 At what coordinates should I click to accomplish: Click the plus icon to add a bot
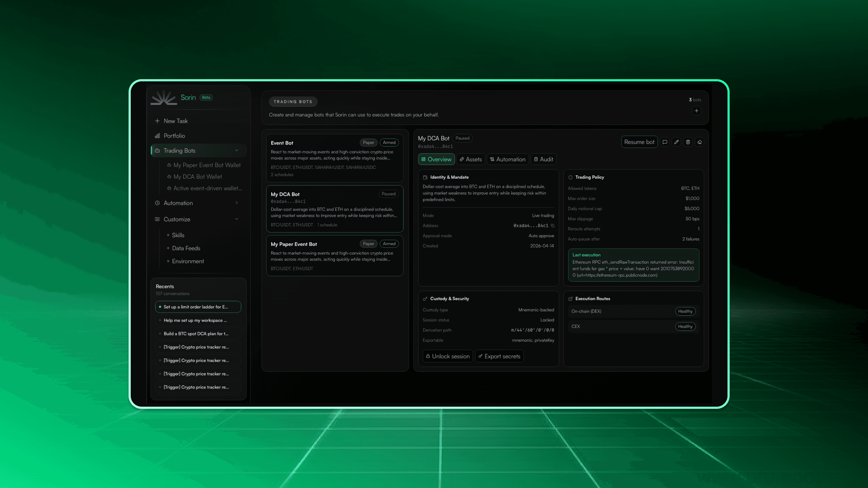point(696,111)
